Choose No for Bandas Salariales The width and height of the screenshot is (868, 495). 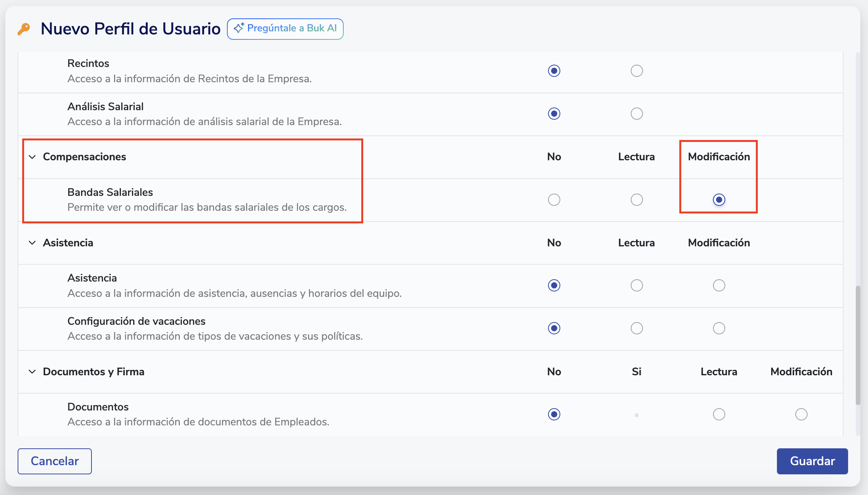pyautogui.click(x=554, y=200)
